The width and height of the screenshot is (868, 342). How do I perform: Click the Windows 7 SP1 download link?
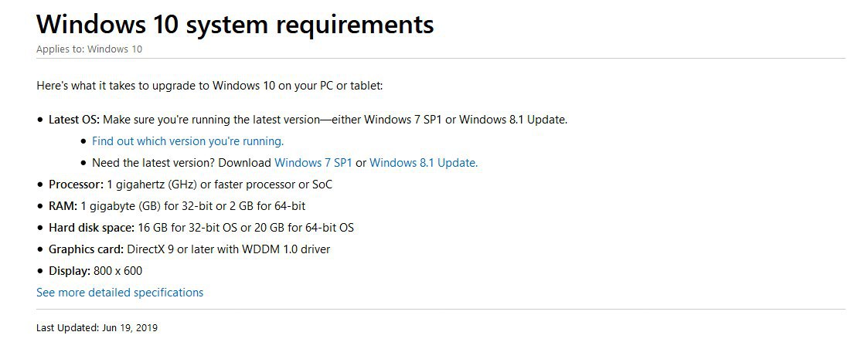tap(313, 163)
